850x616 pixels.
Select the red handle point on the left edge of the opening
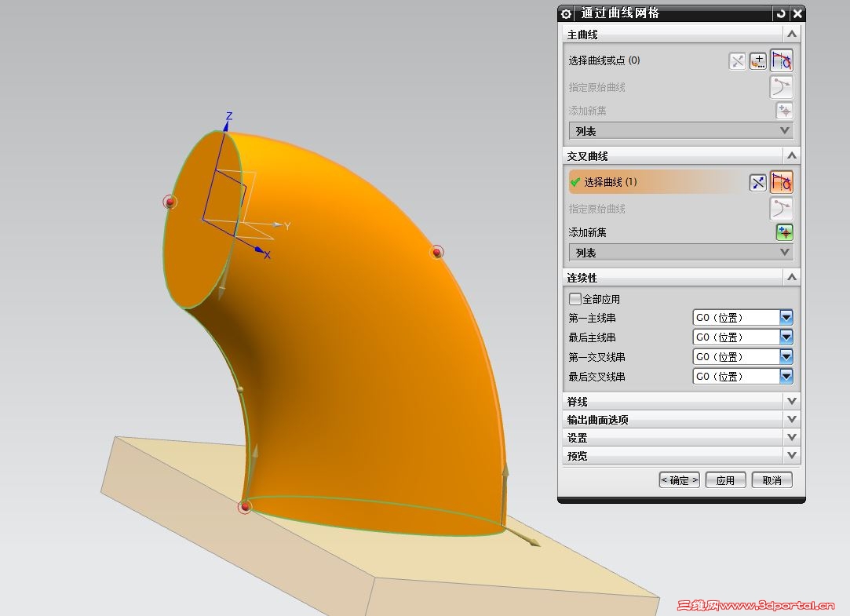pyautogui.click(x=170, y=202)
